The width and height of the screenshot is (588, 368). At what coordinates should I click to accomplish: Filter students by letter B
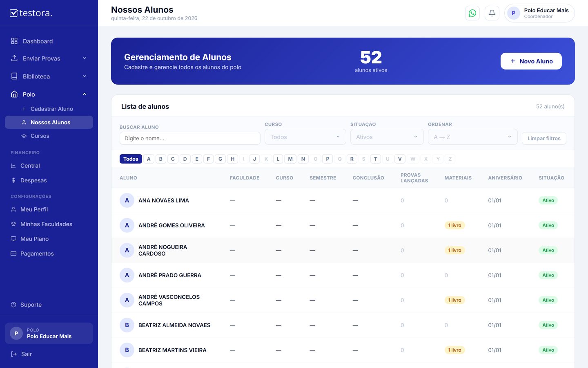pos(160,159)
